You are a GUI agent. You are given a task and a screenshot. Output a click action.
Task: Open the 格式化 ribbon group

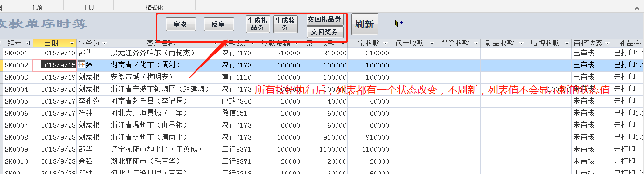(x=154, y=8)
